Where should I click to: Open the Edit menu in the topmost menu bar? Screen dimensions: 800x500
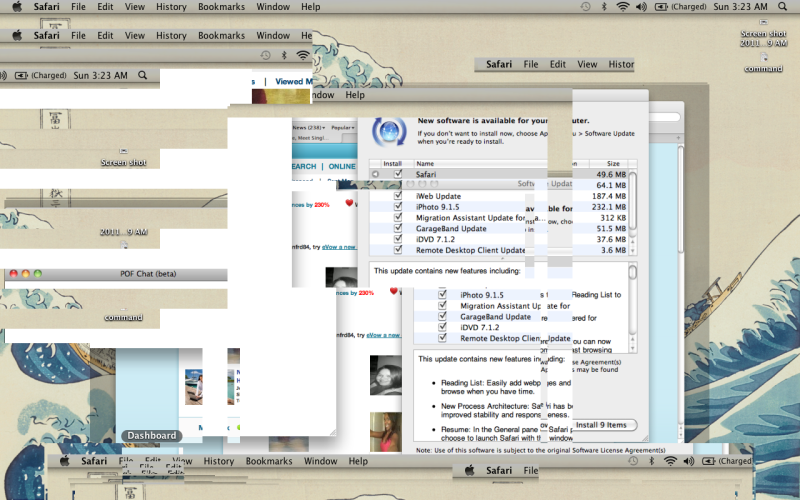105,7
